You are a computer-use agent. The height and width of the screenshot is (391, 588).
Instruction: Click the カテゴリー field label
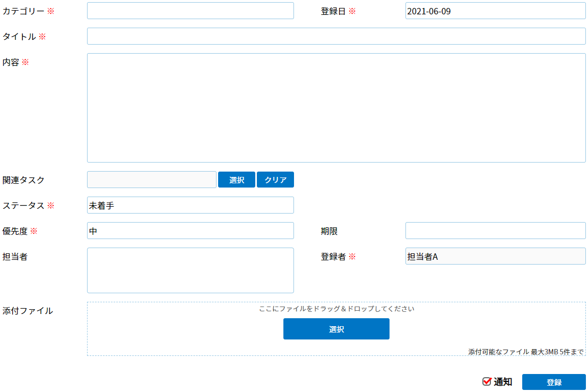23,11
